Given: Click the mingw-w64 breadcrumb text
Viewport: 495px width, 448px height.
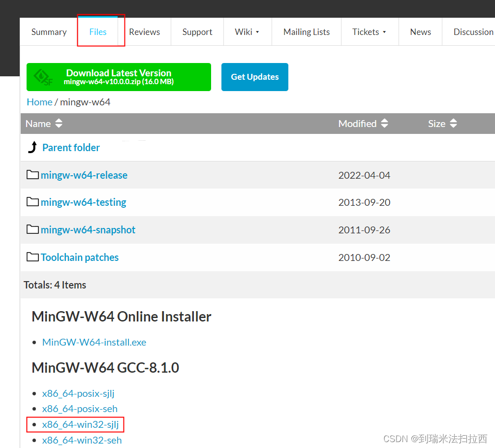Looking at the screenshot, I should click(85, 102).
